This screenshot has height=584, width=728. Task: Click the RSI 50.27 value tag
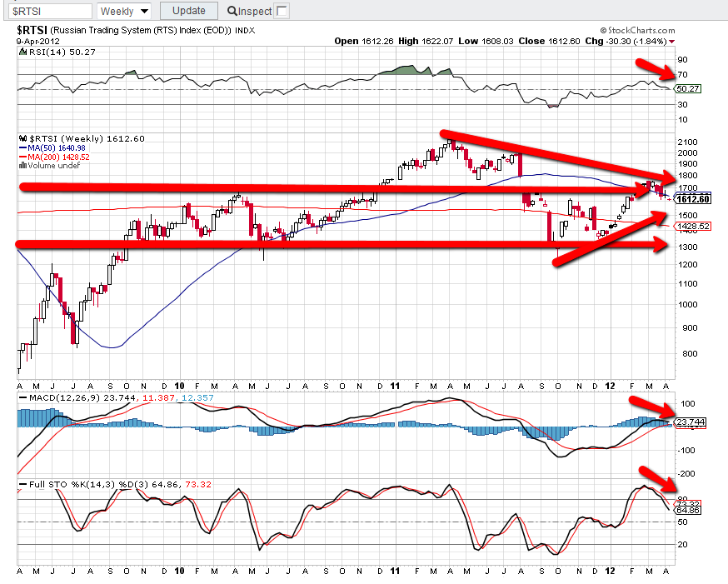pyautogui.click(x=688, y=88)
